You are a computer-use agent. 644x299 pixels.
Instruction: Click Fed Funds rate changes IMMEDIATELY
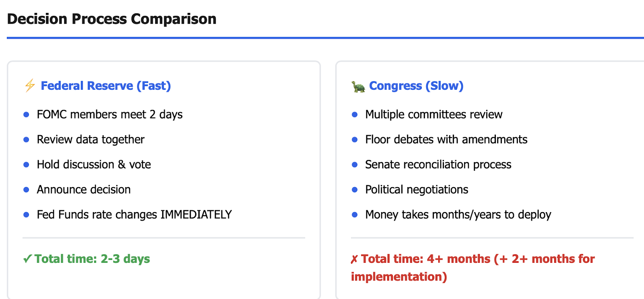click(134, 214)
